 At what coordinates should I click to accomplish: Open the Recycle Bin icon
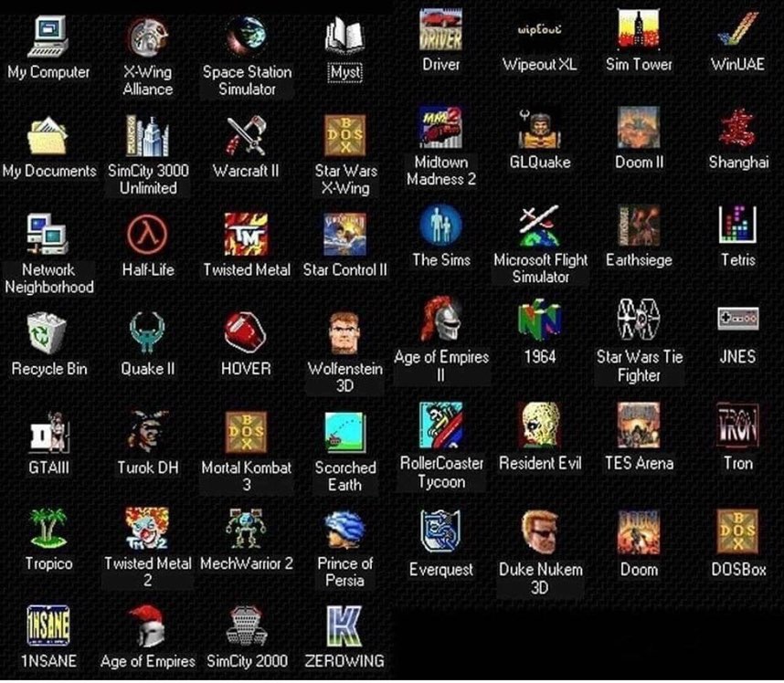tap(48, 332)
